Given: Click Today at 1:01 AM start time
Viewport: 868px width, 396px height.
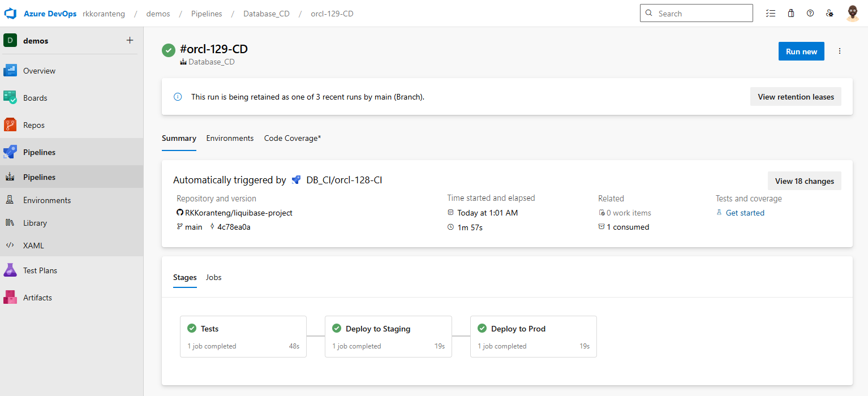Looking at the screenshot, I should pyautogui.click(x=488, y=213).
